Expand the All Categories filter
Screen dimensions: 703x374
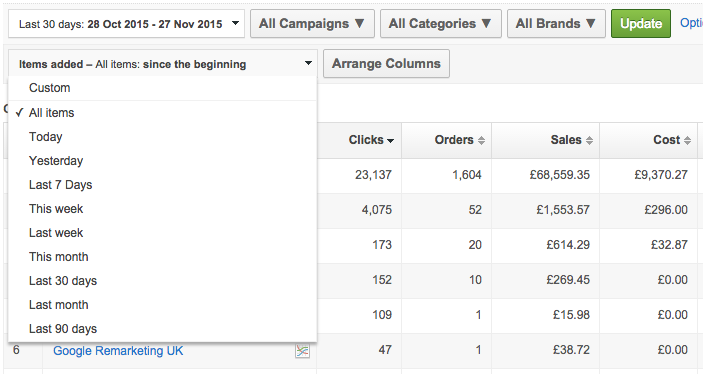(x=441, y=24)
